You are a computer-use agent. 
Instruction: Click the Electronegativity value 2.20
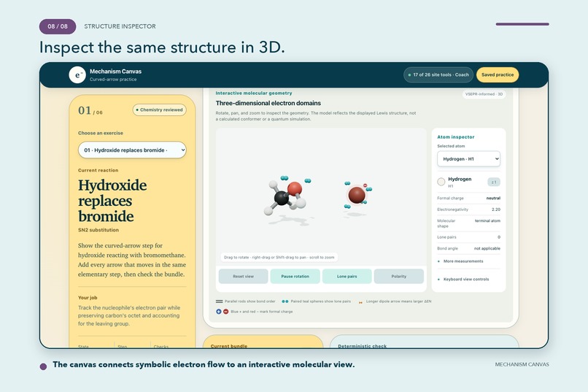(496, 210)
